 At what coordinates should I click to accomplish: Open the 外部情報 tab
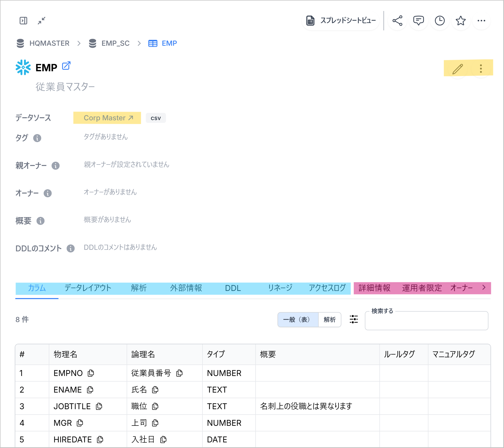point(186,288)
